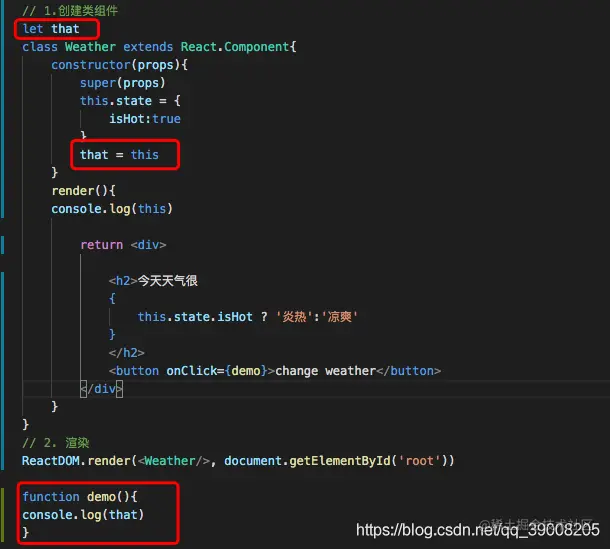Click the 'console.log(that)' statement
Viewport: 610px width, 549px height.
click(83, 515)
